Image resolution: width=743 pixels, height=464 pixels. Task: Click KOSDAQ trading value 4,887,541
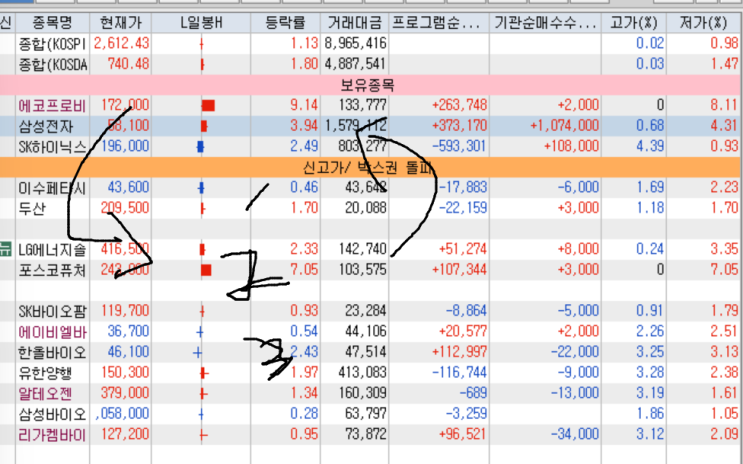pos(355,64)
